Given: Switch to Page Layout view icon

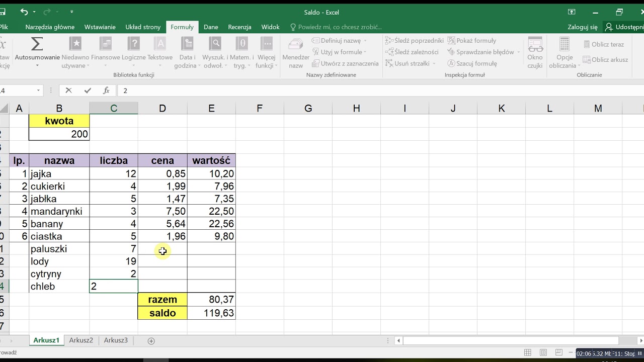Looking at the screenshot, I should pos(543,353).
